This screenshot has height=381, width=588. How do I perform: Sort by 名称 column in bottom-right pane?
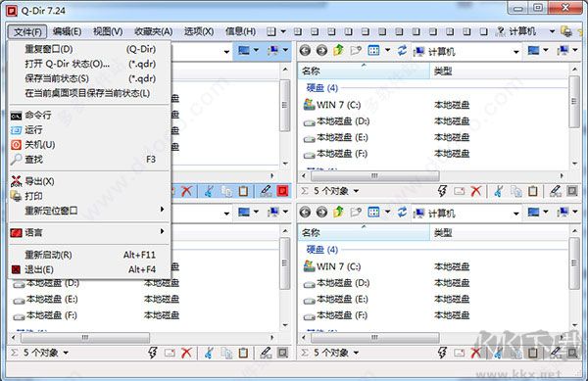(x=364, y=233)
